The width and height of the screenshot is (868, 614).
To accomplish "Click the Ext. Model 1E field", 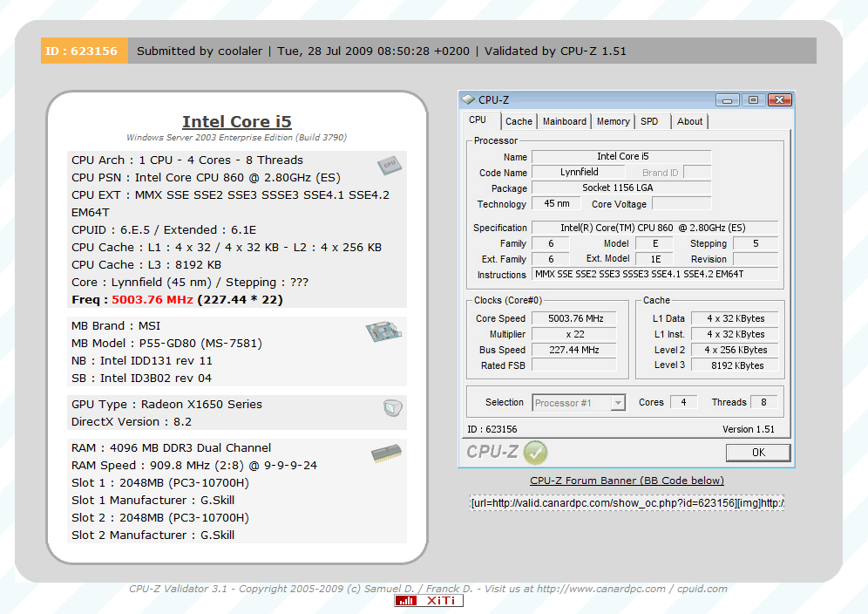I will (654, 259).
